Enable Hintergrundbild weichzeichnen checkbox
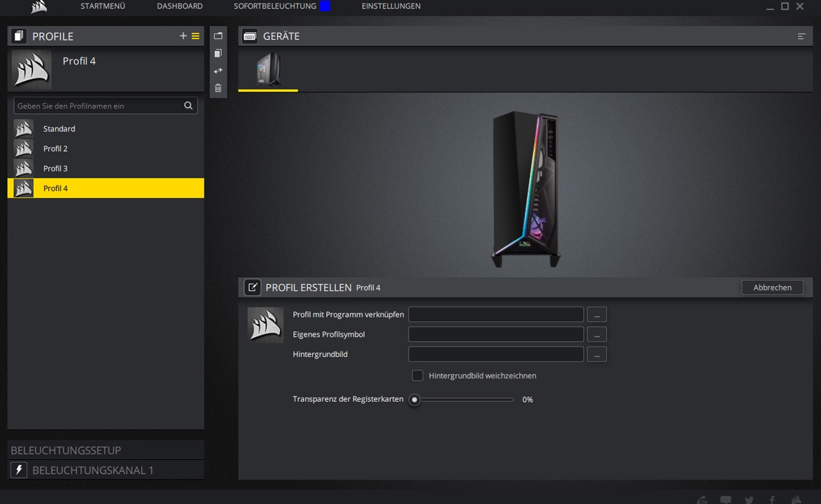Viewport: 821px width, 504px height. [x=417, y=376]
